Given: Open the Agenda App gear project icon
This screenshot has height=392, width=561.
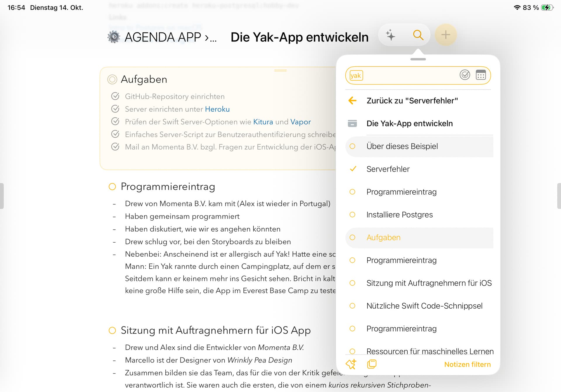Looking at the screenshot, I should [114, 37].
